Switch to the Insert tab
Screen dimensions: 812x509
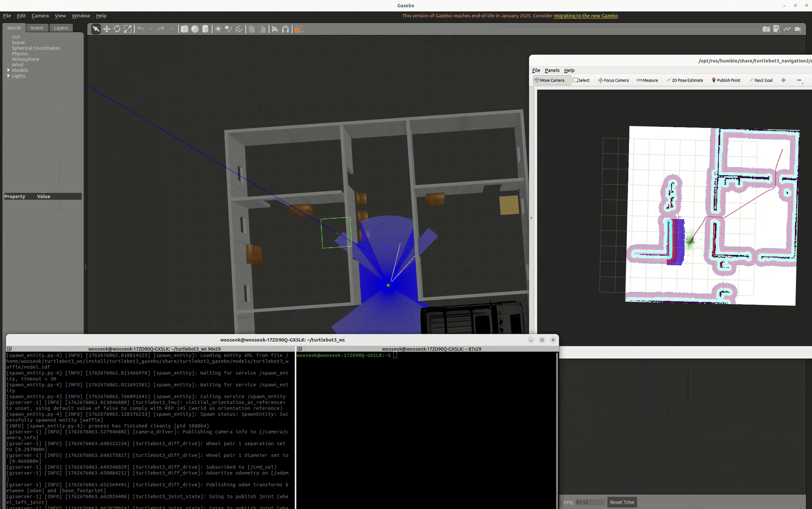pos(37,28)
